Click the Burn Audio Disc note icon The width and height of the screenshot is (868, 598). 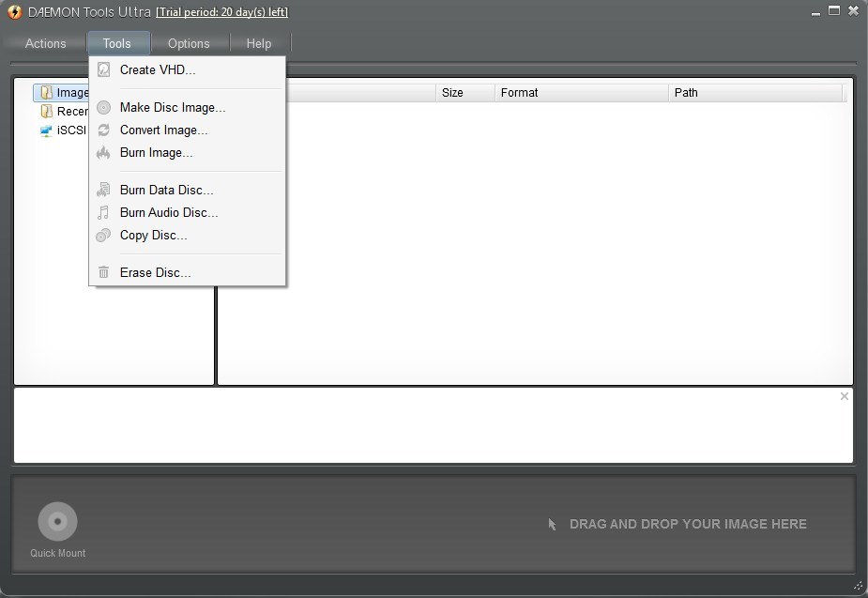(103, 212)
